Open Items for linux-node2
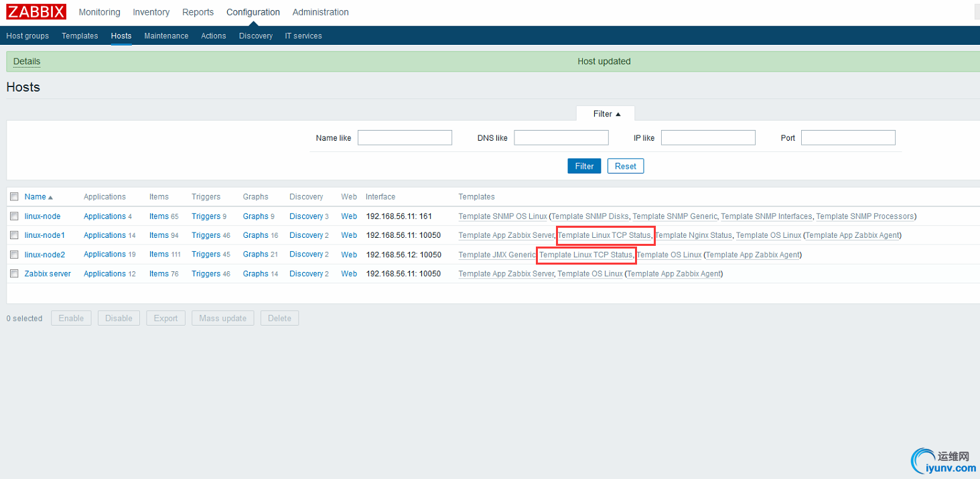 (159, 255)
